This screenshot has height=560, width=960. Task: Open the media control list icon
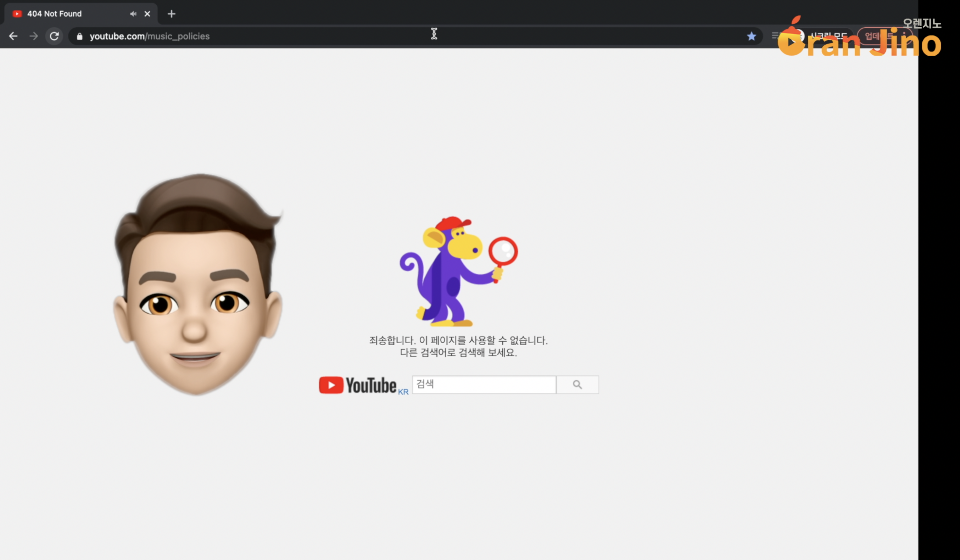(x=775, y=35)
